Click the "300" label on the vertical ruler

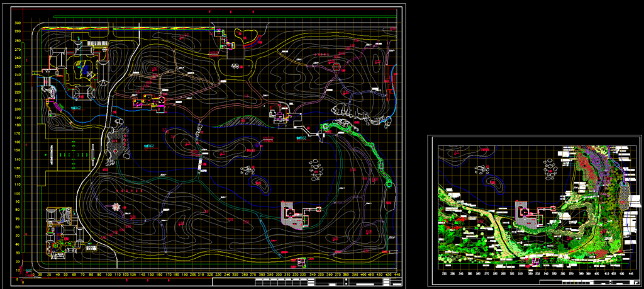coord(18,23)
